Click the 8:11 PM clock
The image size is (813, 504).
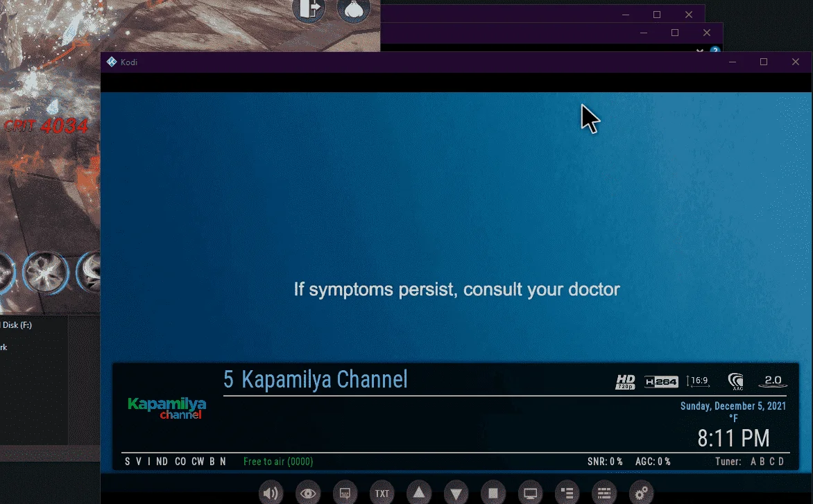coord(733,438)
